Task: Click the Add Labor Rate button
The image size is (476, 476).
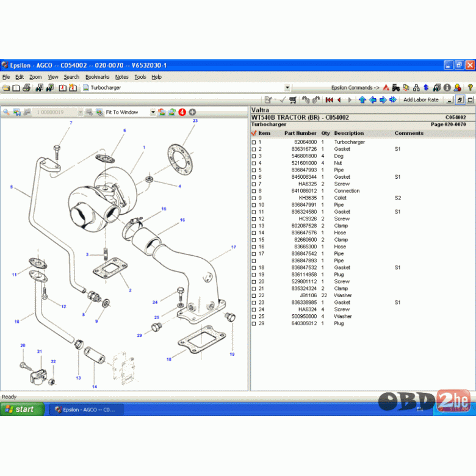Action: click(420, 100)
